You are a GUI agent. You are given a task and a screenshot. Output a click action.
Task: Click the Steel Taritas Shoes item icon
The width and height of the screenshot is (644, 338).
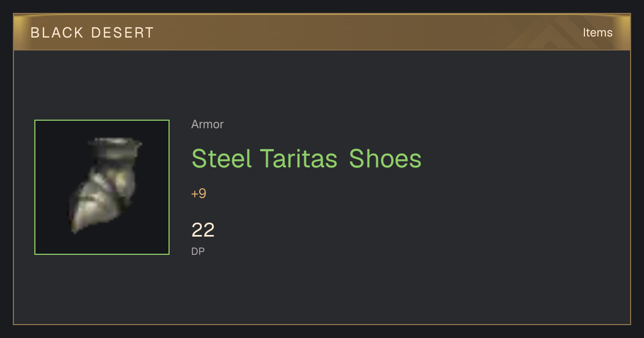(x=106, y=186)
